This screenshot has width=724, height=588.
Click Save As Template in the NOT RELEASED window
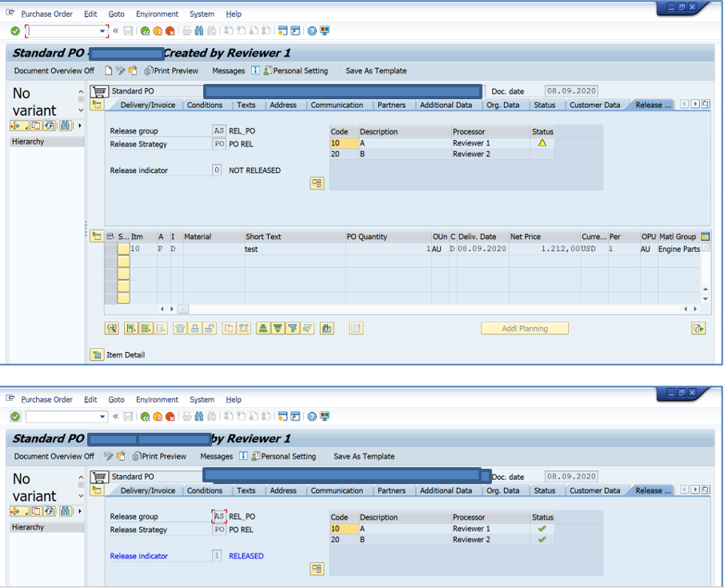[x=376, y=70]
